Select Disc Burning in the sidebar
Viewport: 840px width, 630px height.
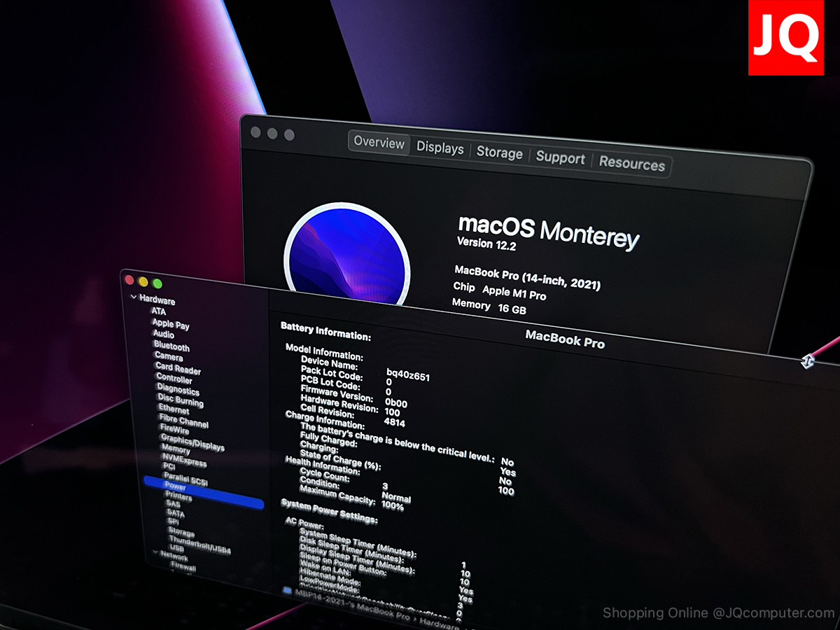coord(181,401)
